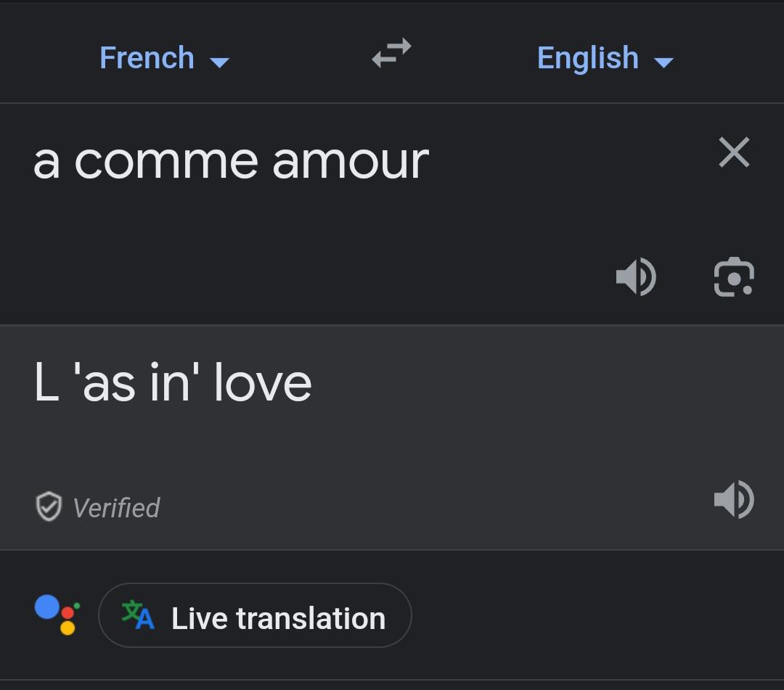This screenshot has width=784, height=690.
Task: Listen to the French source text
Action: [x=636, y=276]
